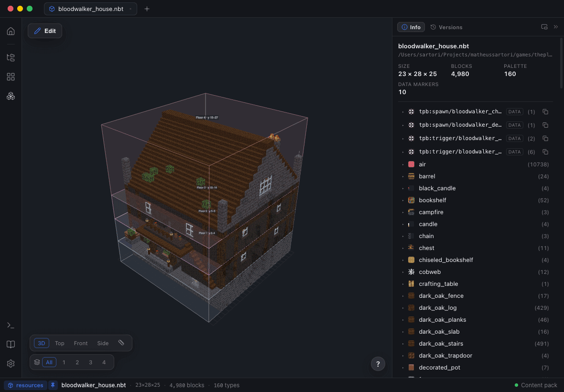This screenshot has height=392, width=564.
Task: Select the dark_oak_slab row
Action: 476,332
